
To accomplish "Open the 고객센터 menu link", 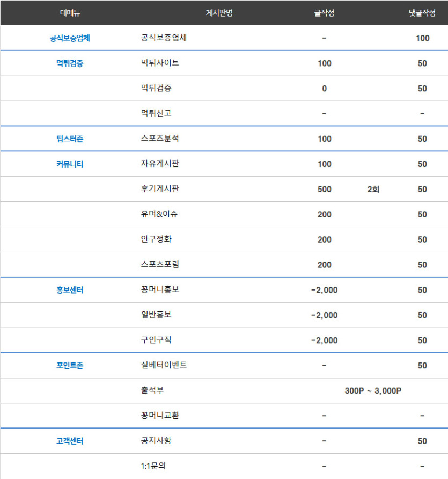I will coord(70,441).
